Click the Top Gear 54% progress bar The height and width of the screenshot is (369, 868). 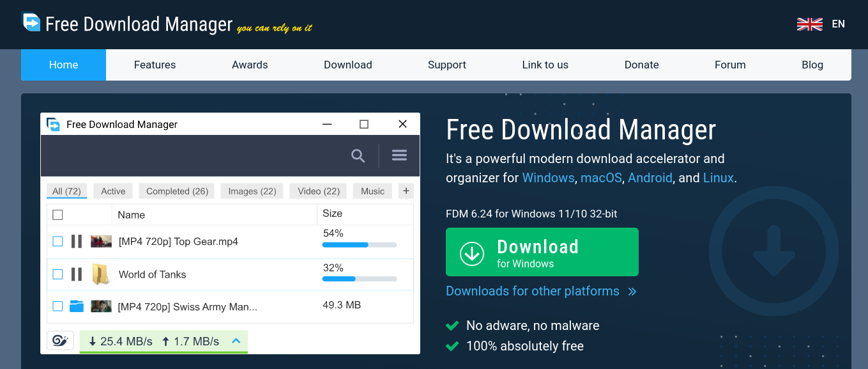359,245
